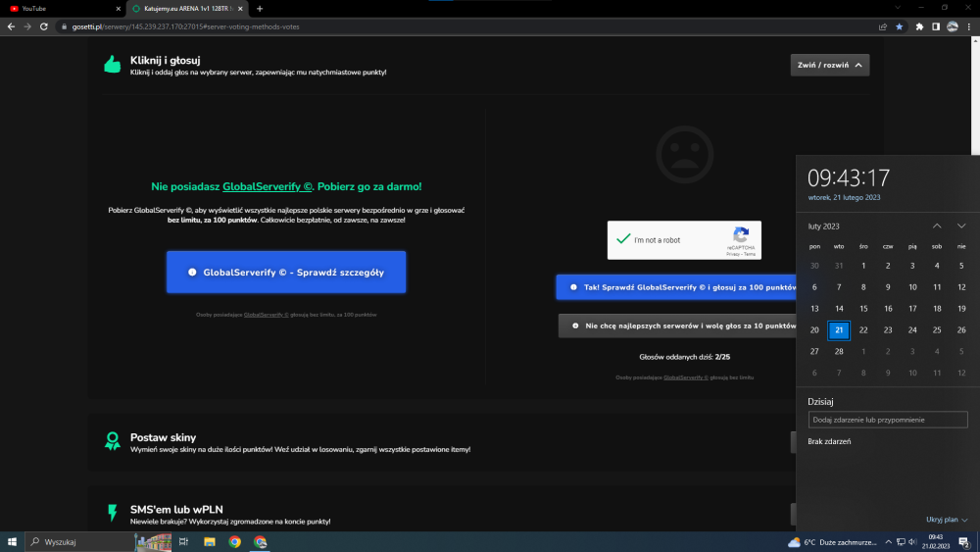
Task: Open Task View from taskbar
Action: click(x=184, y=542)
